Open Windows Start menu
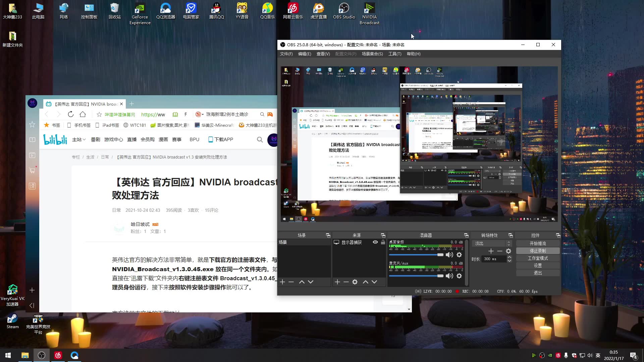 pyautogui.click(x=8, y=355)
